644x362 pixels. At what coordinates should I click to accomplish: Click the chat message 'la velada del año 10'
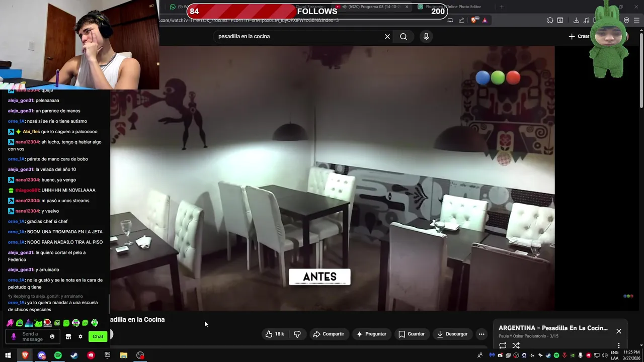(56, 169)
